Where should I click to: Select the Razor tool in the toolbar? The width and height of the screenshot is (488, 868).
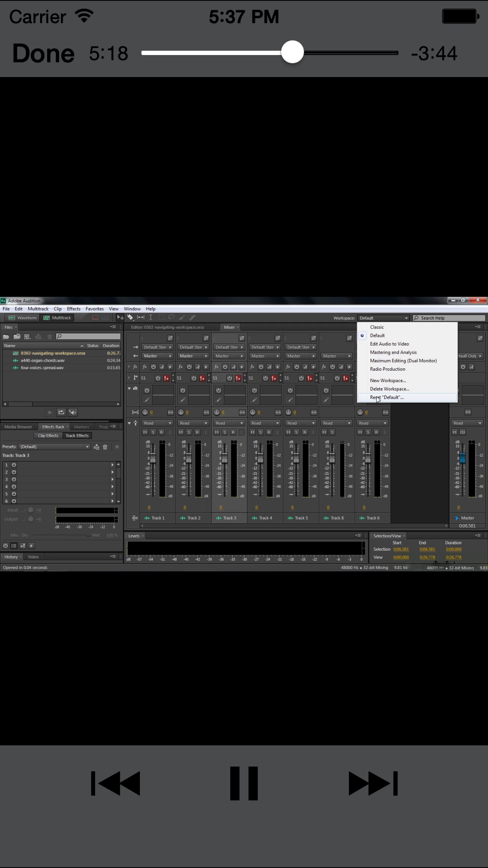coord(130,317)
